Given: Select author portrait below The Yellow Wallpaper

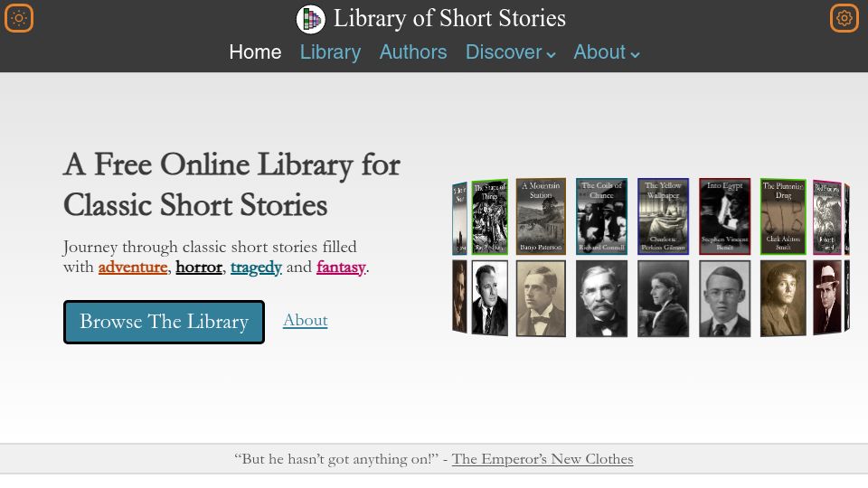Looking at the screenshot, I should coord(663,299).
